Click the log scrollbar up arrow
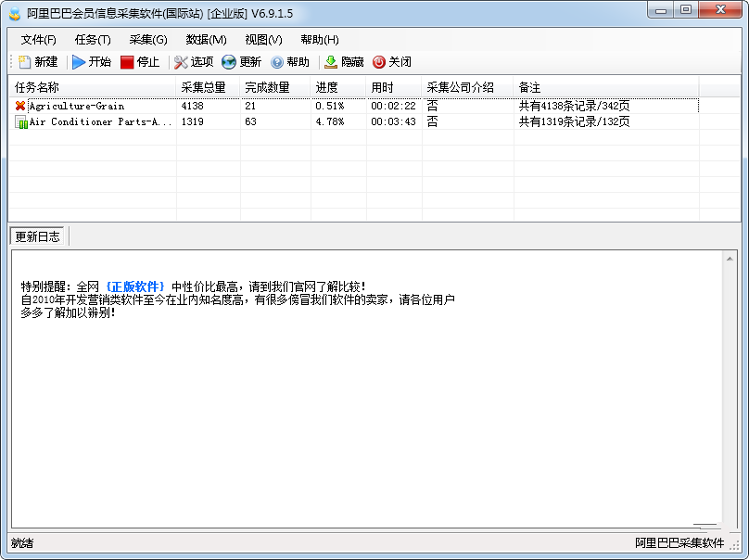The image size is (749, 560). click(730, 259)
